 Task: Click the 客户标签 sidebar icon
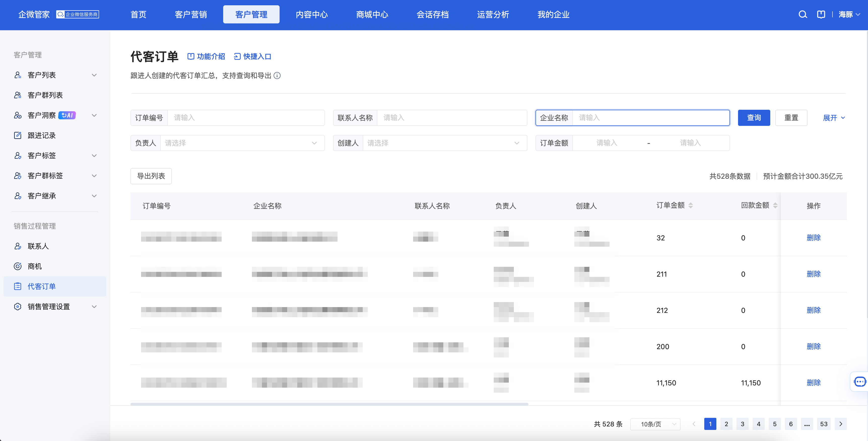pyautogui.click(x=18, y=156)
